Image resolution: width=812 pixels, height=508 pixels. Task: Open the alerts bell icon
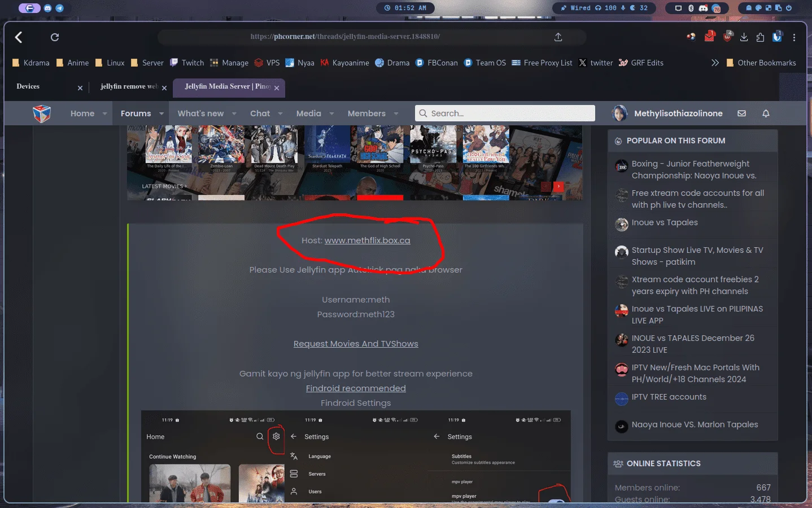(766, 113)
